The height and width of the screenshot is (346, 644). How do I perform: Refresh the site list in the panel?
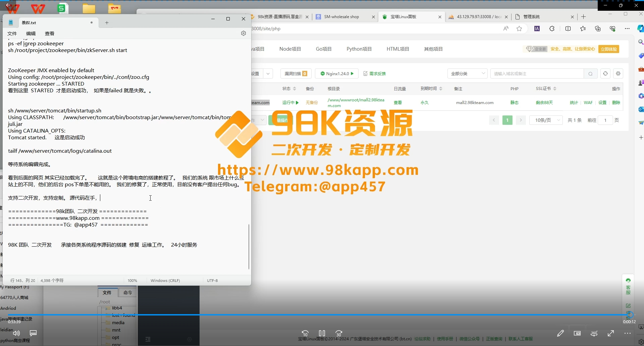point(605,73)
